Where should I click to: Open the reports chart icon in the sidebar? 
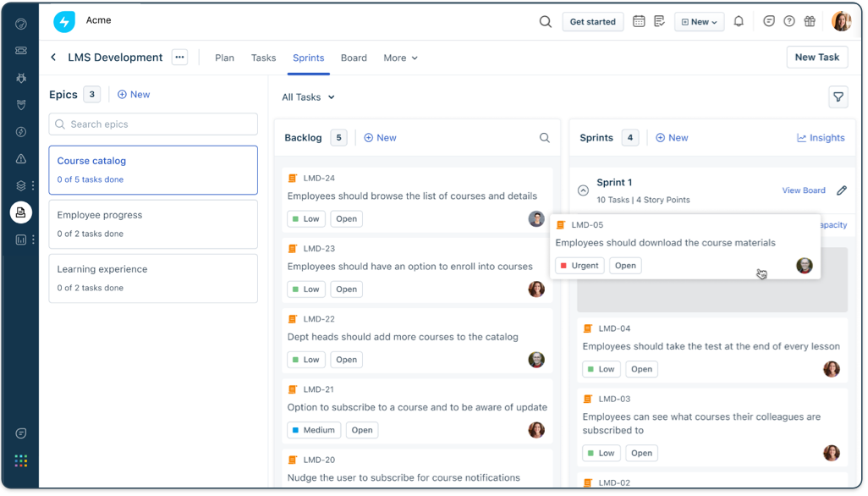tap(20, 241)
